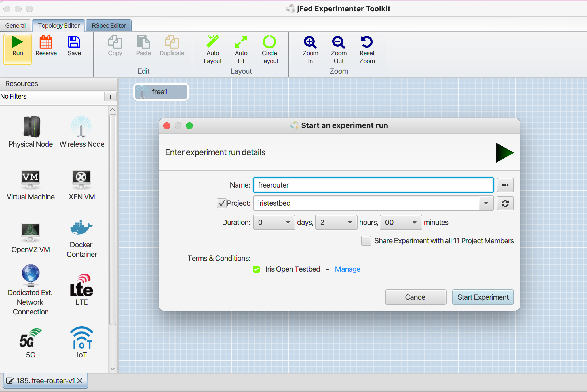Uncheck the Project checkbox
587x392 pixels.
tap(221, 203)
